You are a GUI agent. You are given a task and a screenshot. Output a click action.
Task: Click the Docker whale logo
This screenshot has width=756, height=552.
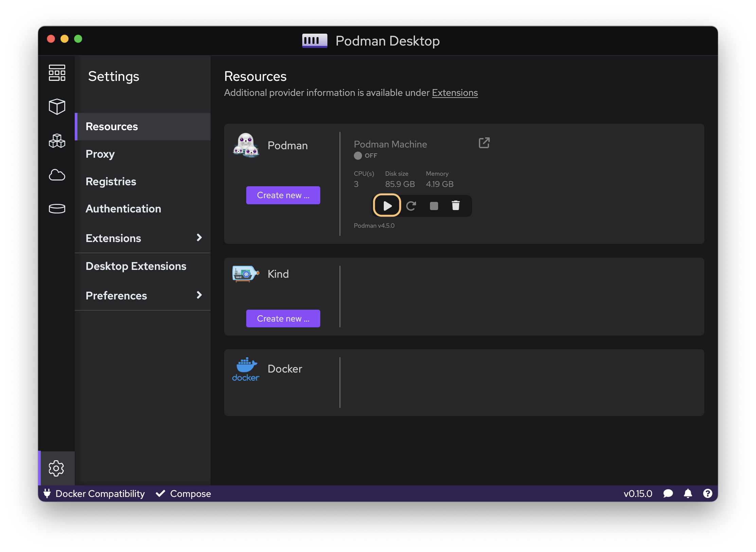pos(246,369)
